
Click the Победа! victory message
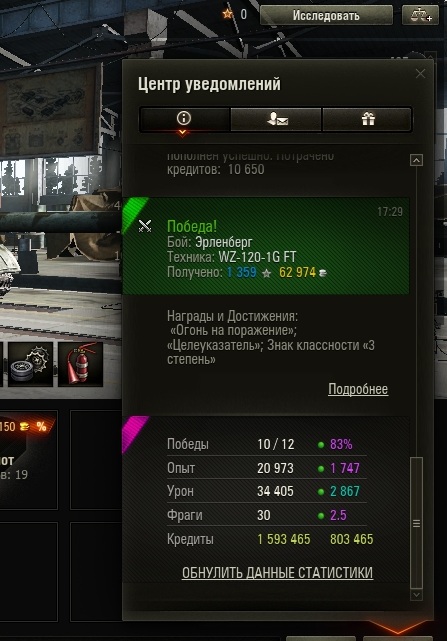[192, 226]
